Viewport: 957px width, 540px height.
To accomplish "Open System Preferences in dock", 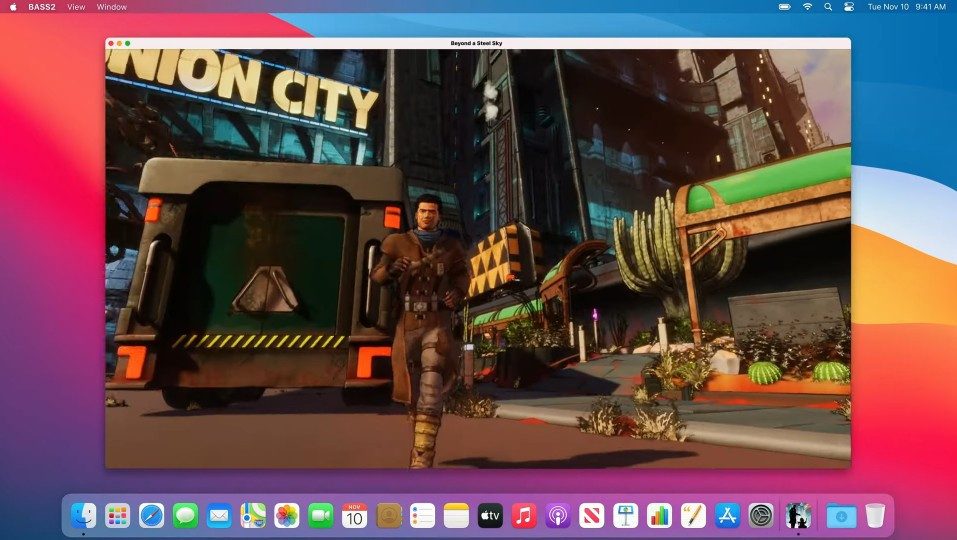I will pyautogui.click(x=761, y=516).
